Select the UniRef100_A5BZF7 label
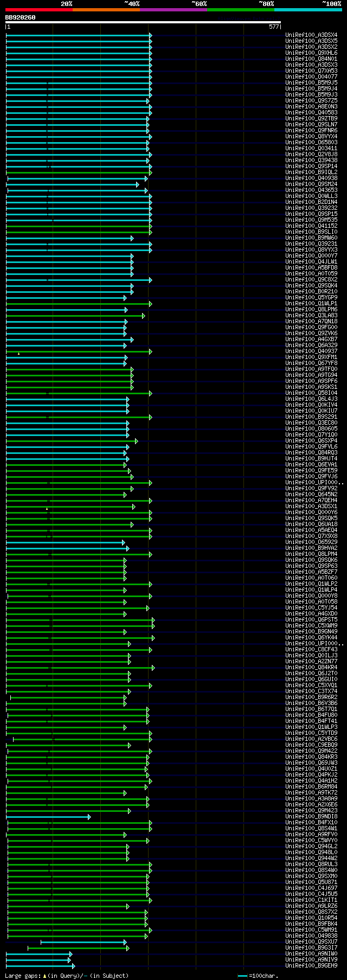Viewport: 347px width, 980px height. [x=311, y=572]
